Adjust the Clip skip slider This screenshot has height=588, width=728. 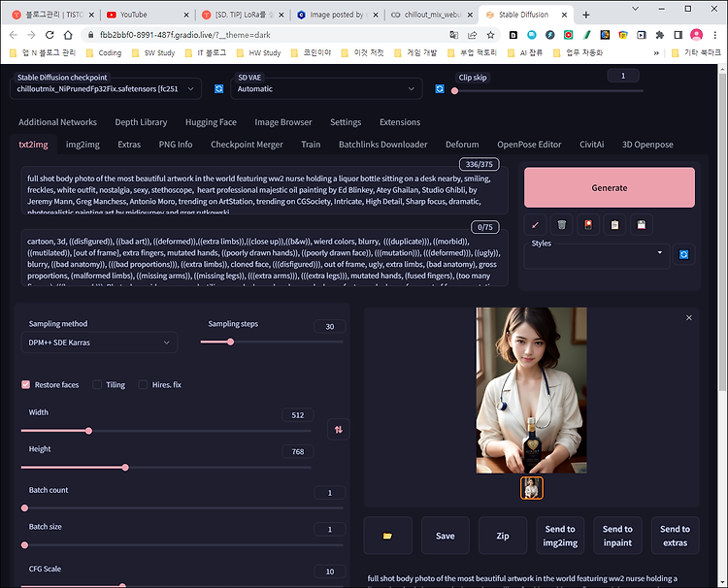pos(548,91)
